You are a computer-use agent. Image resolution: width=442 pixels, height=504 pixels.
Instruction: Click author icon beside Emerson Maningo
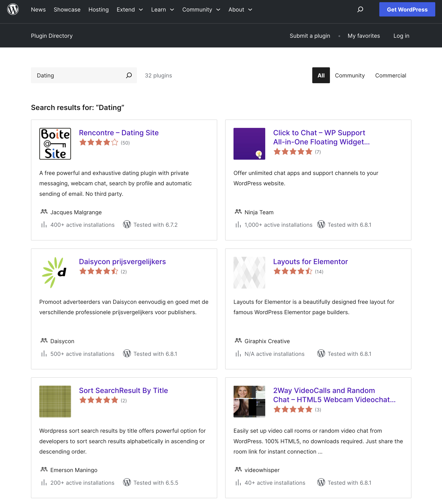(44, 469)
